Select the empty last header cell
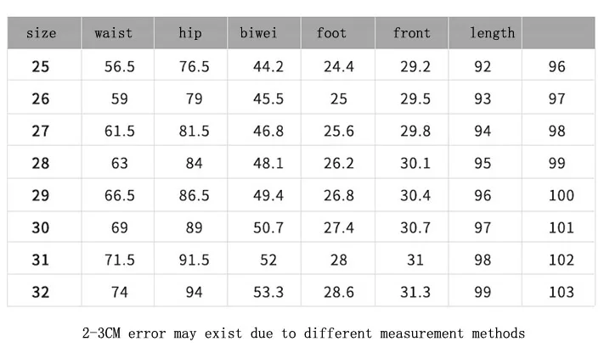604x364 pixels. (x=558, y=33)
